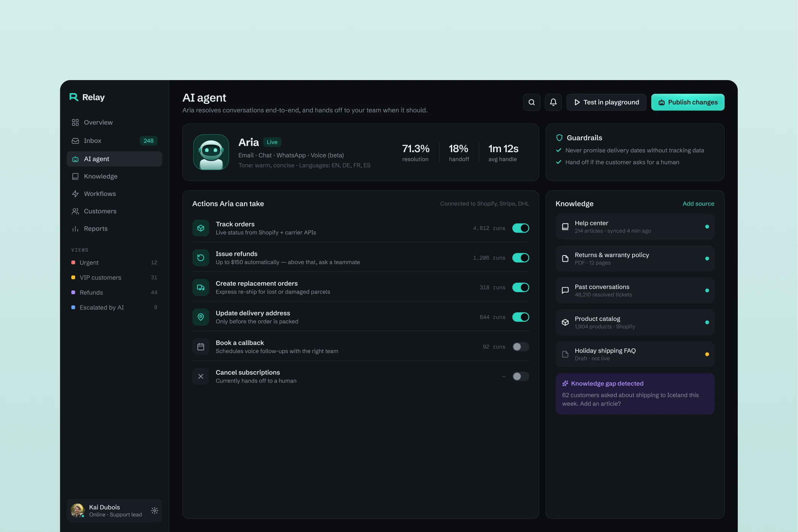Switch off Update delivery address
This screenshot has height=532, width=798.
pos(520,317)
